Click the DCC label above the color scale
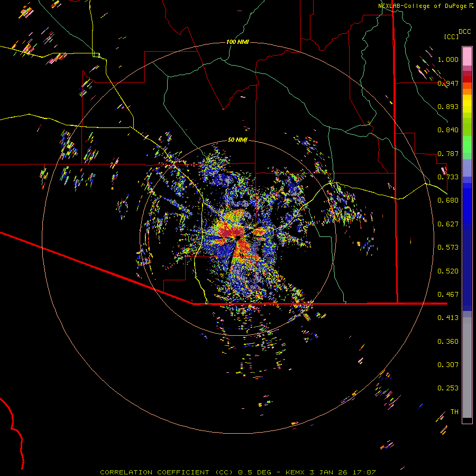Image resolution: width=476 pixels, height=476 pixels. (464, 32)
